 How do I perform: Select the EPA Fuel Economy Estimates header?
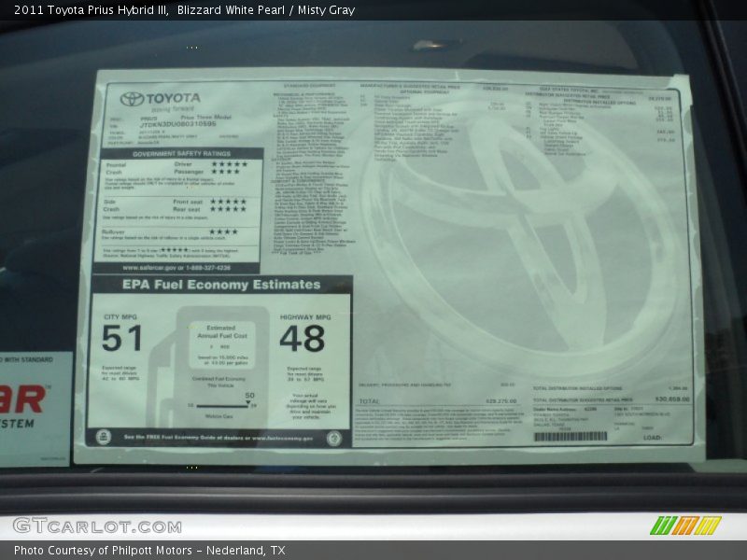coord(221,285)
